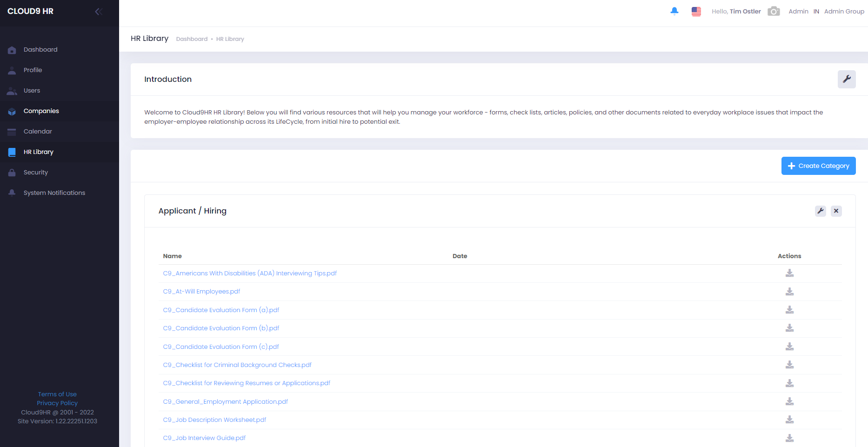Open the notification bell
The width and height of the screenshot is (868, 447).
coord(674,11)
